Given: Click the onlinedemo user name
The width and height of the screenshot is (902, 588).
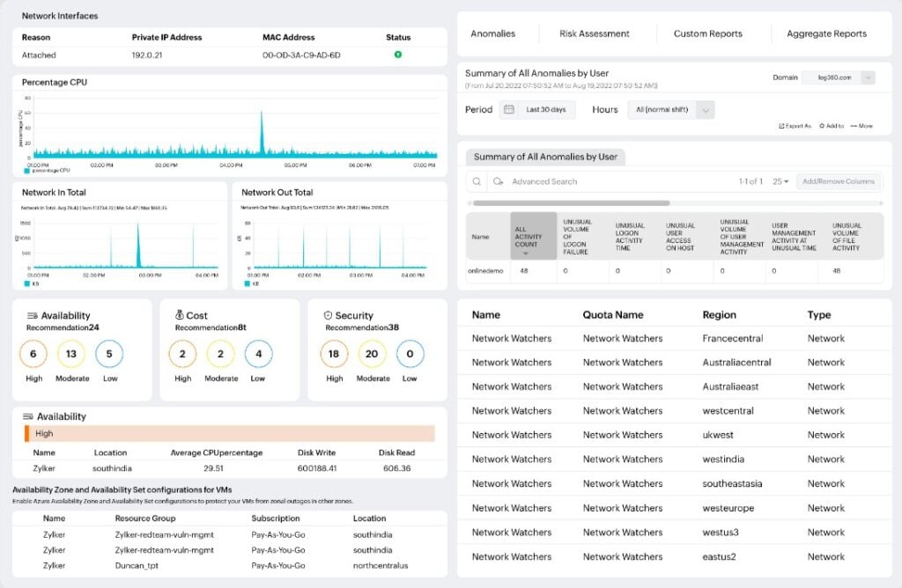Looking at the screenshot, I should (x=485, y=271).
